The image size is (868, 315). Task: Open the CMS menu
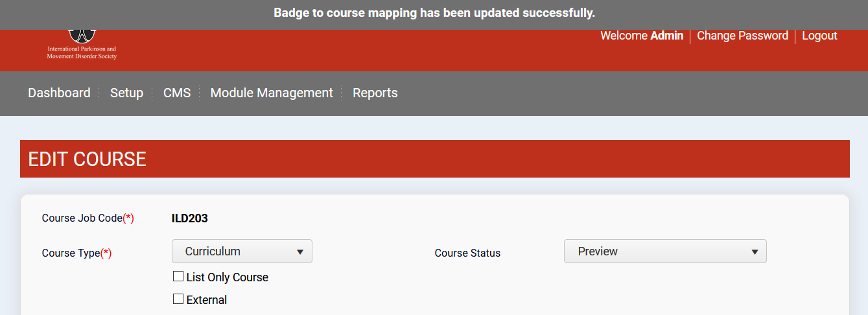[177, 93]
